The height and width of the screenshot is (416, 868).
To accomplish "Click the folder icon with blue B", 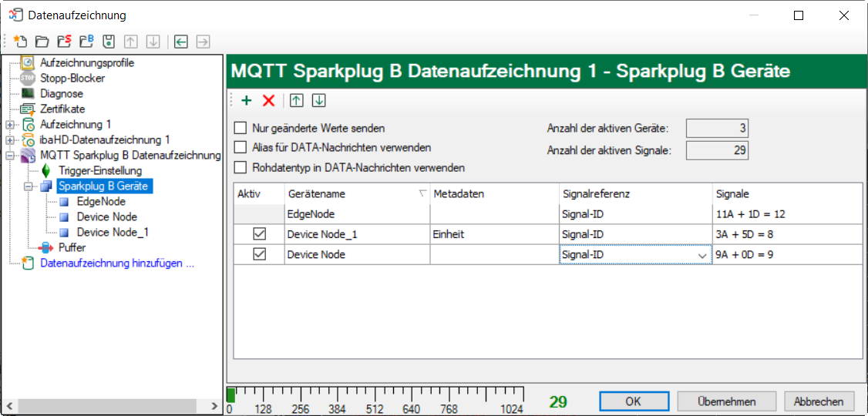I will [x=87, y=41].
